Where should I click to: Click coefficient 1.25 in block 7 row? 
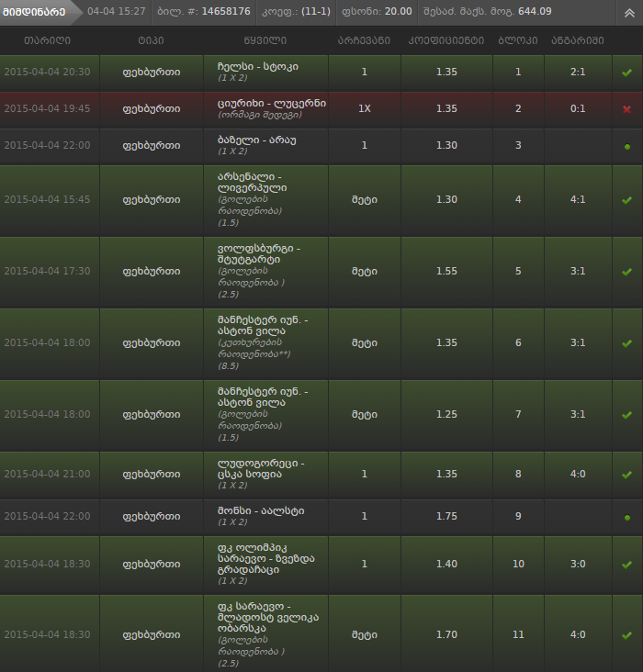(446, 414)
